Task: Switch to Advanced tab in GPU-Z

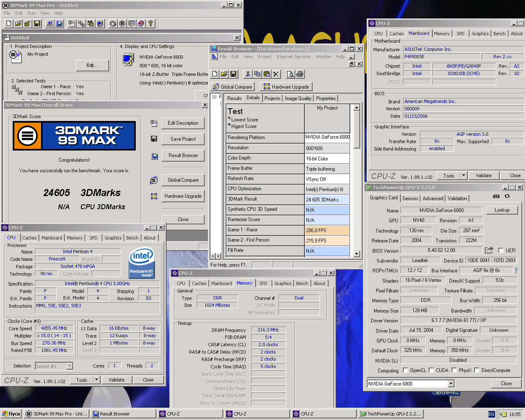Action: coord(433,199)
